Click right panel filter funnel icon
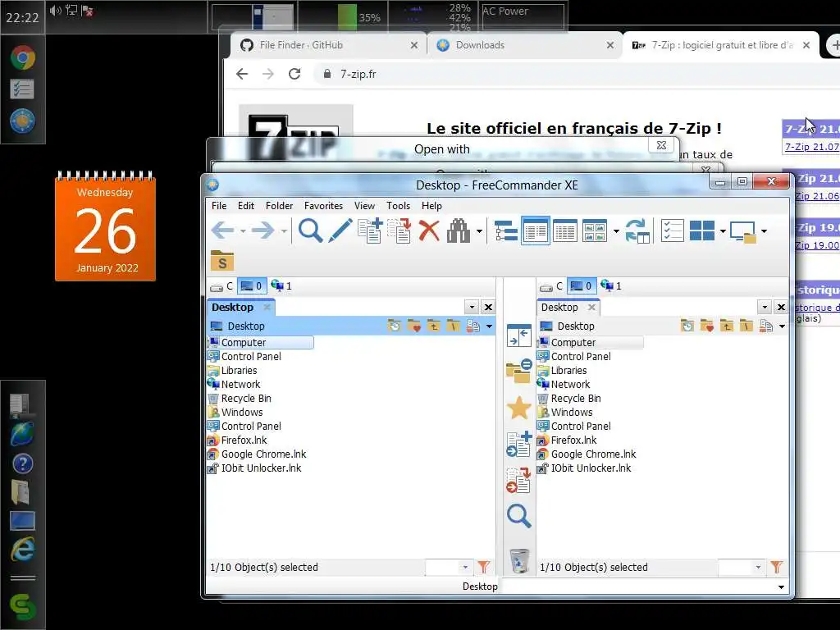 pos(777,567)
